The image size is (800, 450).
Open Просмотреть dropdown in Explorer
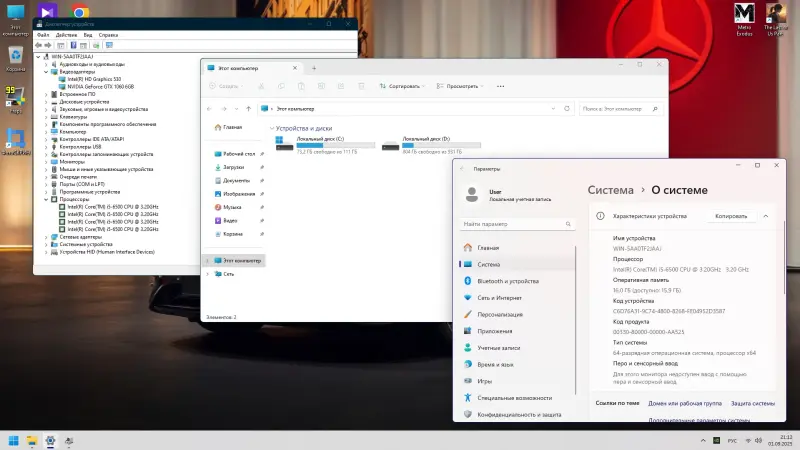click(460, 86)
